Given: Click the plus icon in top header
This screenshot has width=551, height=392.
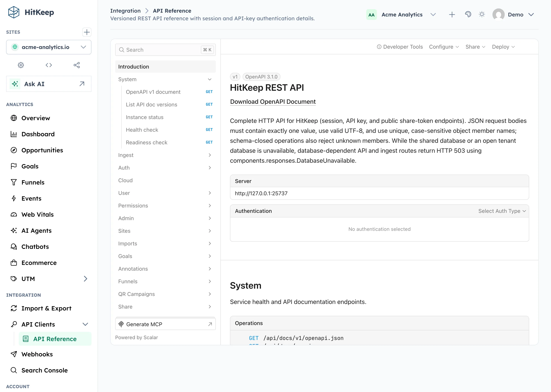Looking at the screenshot, I should [452, 15].
